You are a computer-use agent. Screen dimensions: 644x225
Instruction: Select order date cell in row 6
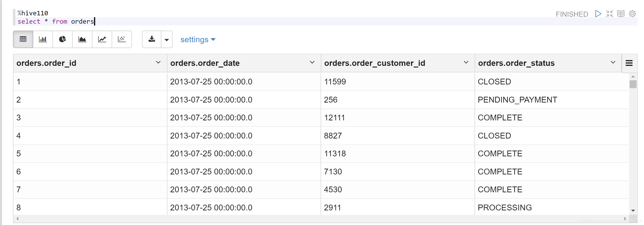(244, 172)
